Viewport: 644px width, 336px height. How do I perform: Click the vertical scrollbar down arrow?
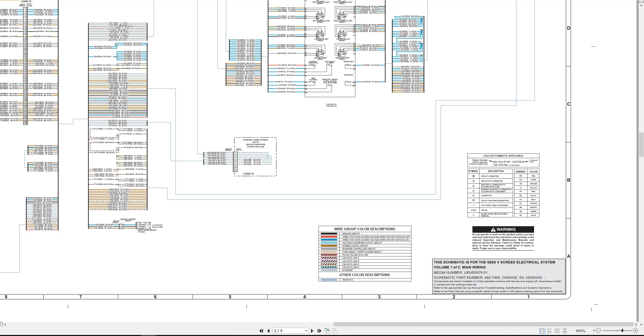641,324
